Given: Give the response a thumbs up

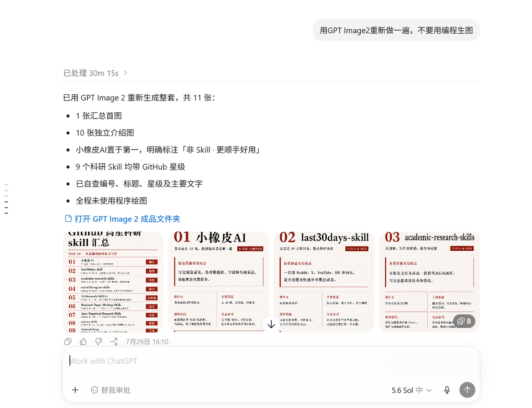Looking at the screenshot, I should tap(83, 341).
